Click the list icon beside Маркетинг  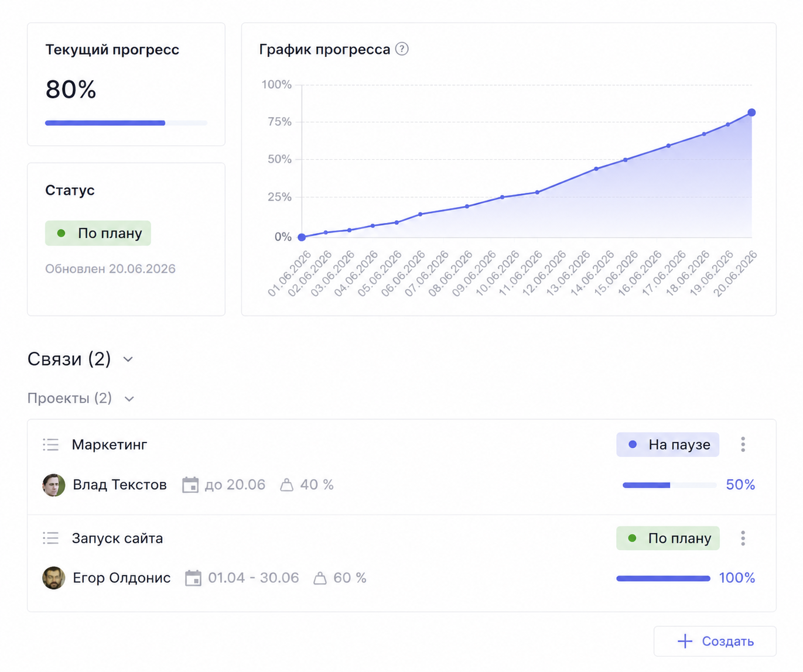[51, 445]
